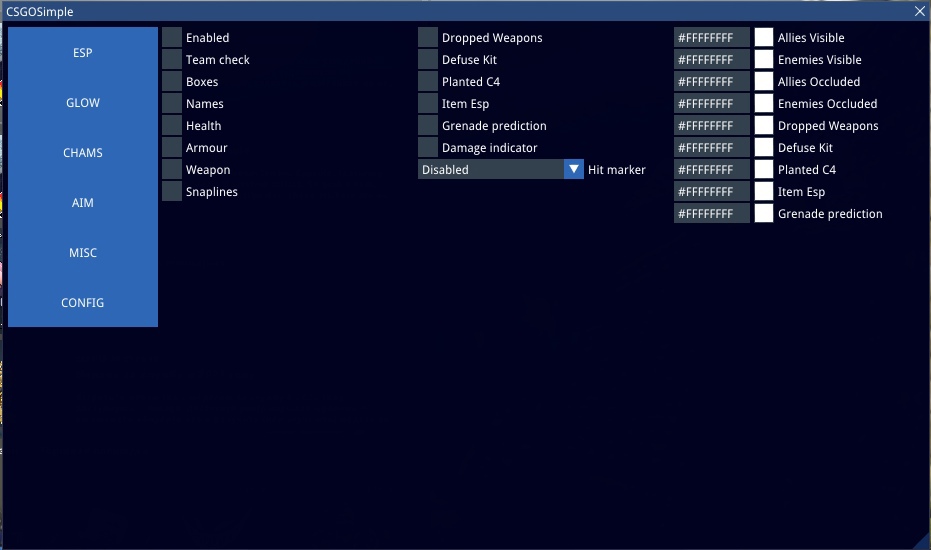Enable the Armour checkbox

tap(172, 147)
